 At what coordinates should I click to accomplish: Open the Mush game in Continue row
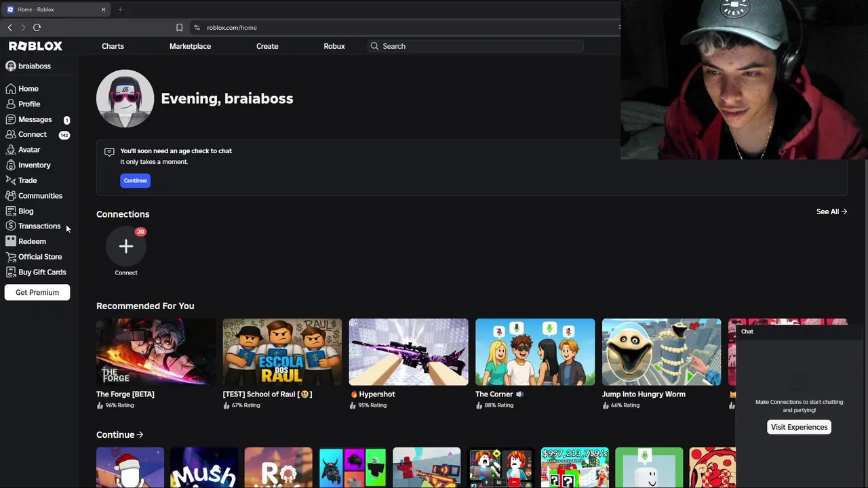point(204,468)
